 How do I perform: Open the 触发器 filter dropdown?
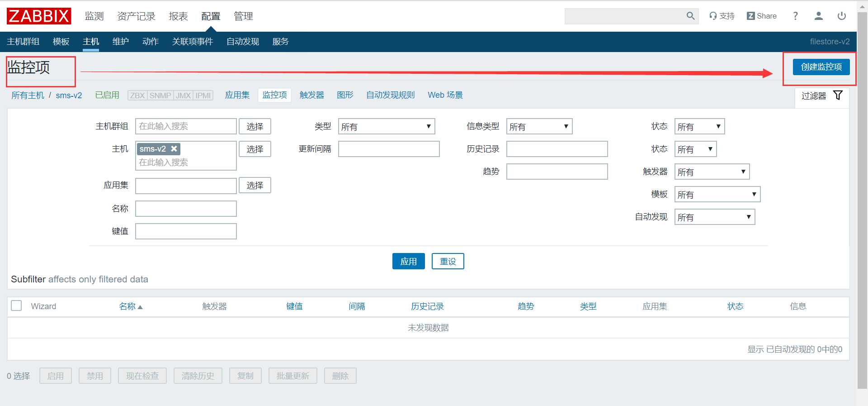pyautogui.click(x=712, y=172)
